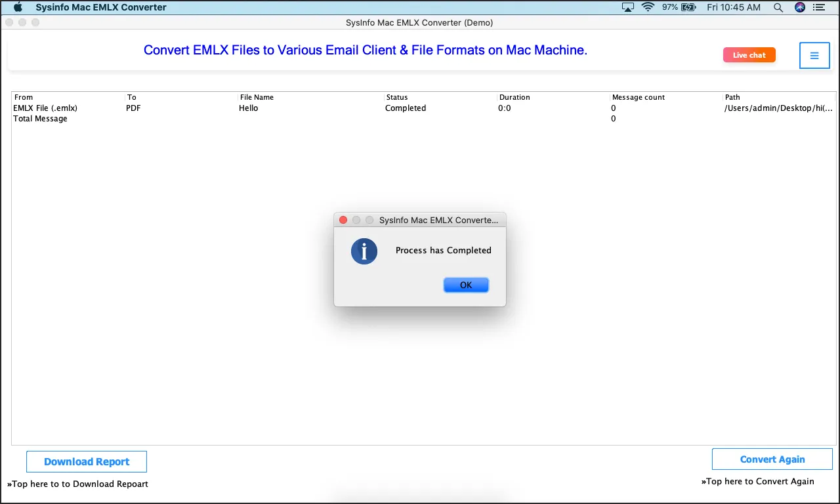Click OK in the Process has Completed dialog
Viewport: 840px width, 504px height.
(466, 285)
